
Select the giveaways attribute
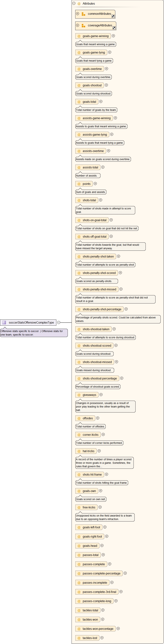tap(89, 395)
